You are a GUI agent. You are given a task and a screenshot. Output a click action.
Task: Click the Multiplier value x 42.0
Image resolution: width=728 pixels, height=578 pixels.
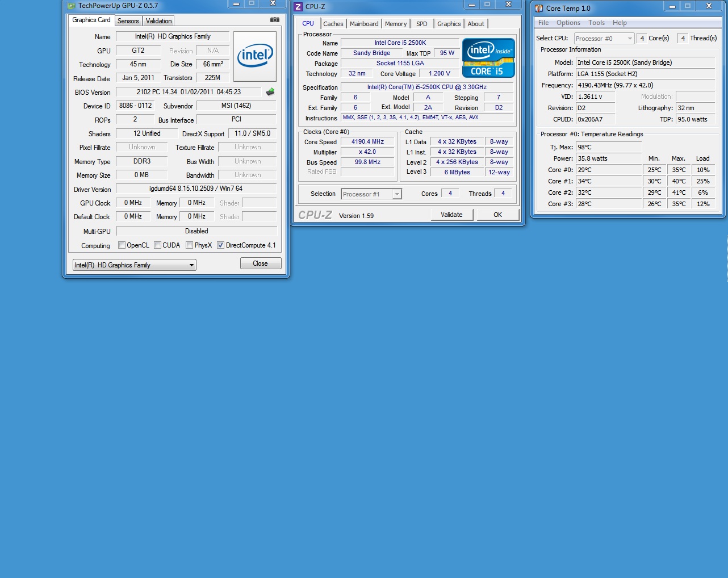(367, 152)
